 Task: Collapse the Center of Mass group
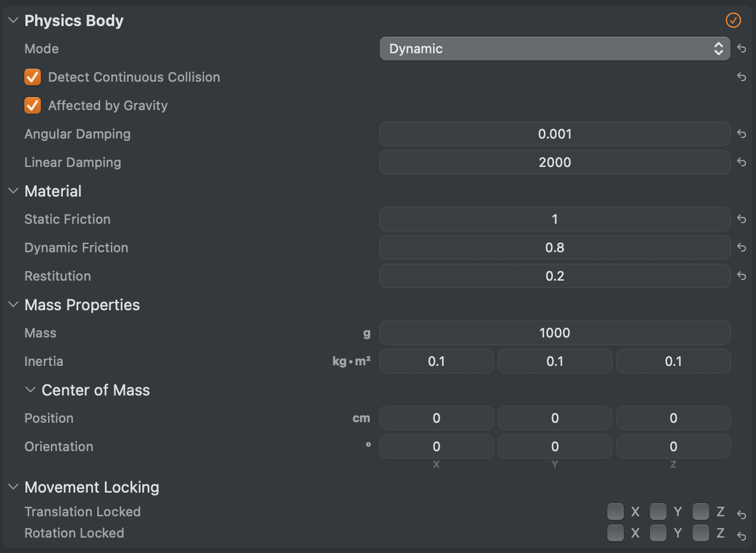[31, 390]
